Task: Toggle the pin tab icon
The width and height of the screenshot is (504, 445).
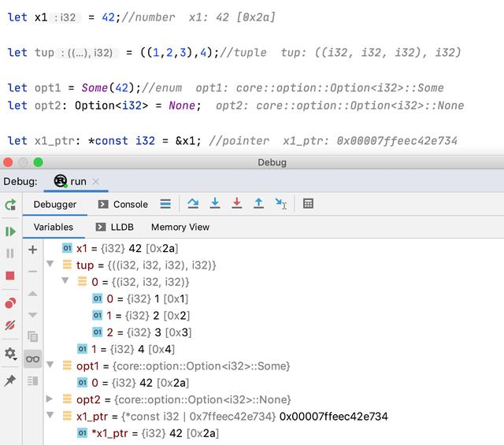Action: pyautogui.click(x=10, y=380)
